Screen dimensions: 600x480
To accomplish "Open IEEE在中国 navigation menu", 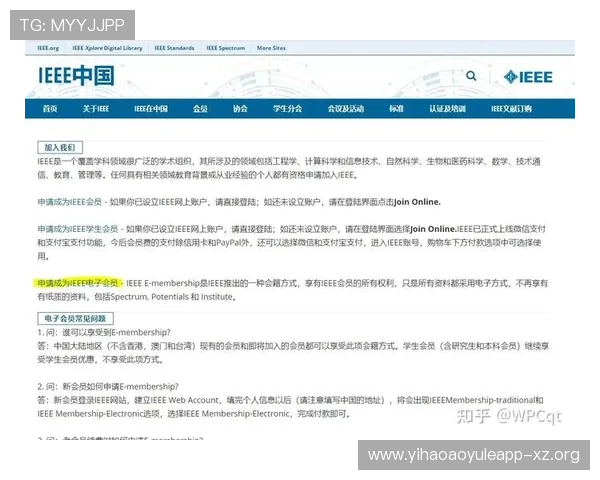I will [x=151, y=109].
